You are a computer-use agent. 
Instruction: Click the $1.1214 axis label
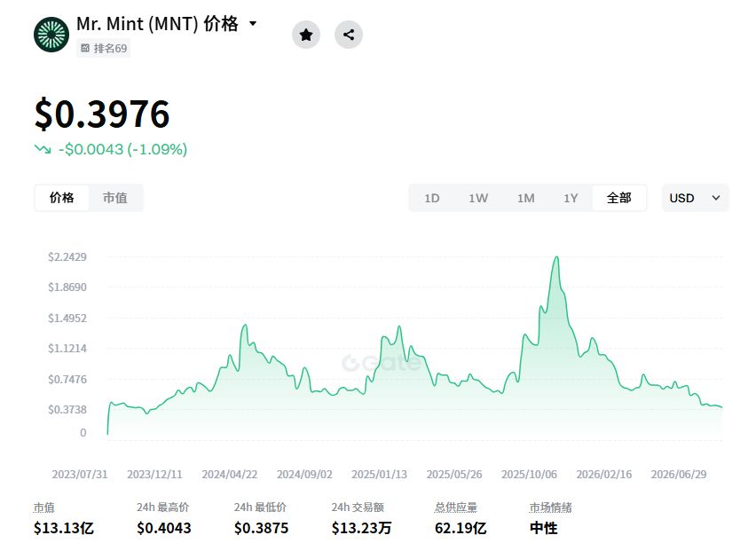tap(67, 349)
